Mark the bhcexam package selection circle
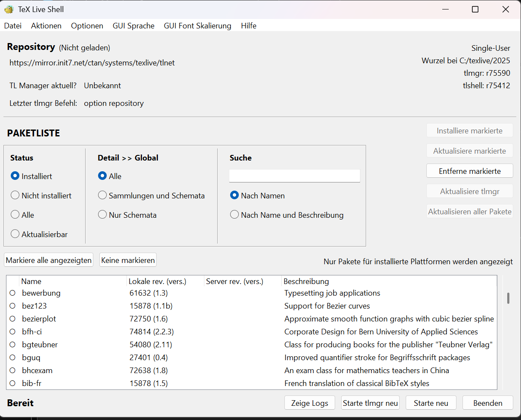 [12, 371]
